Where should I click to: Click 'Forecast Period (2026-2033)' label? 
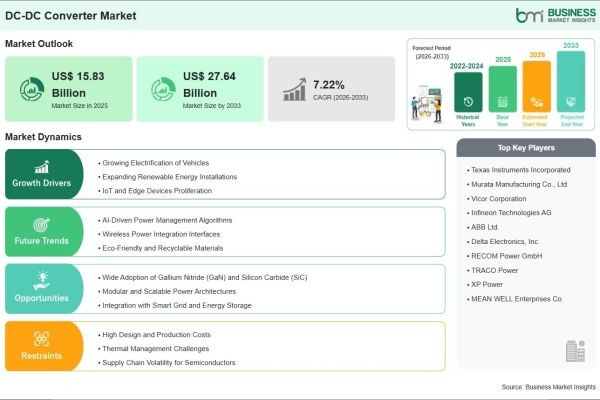coord(432,52)
